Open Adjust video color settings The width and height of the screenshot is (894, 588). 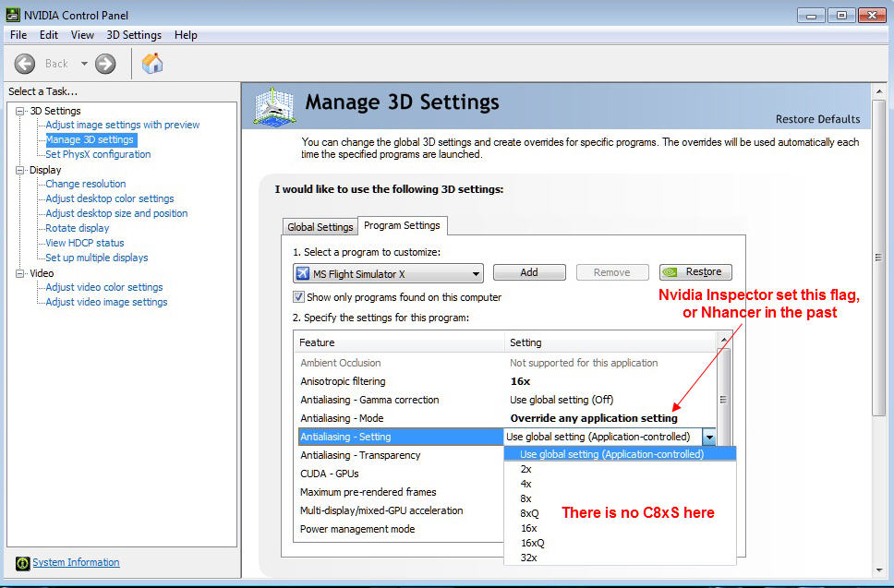103,288
